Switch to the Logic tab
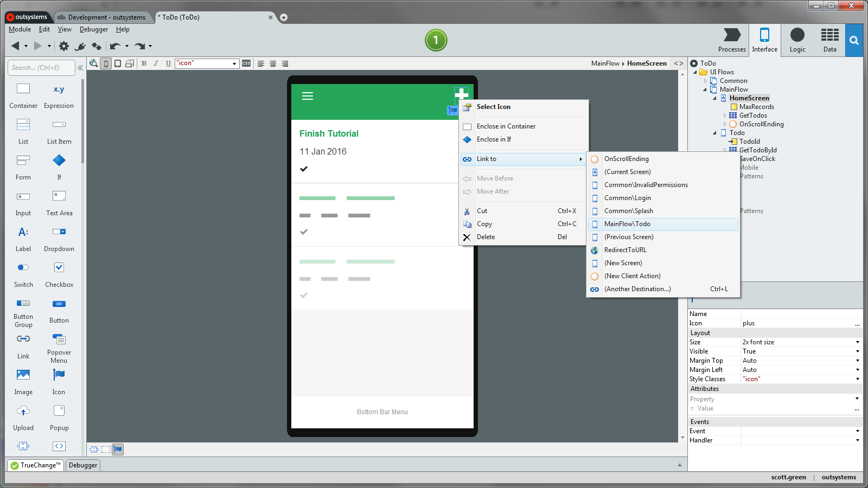The height and width of the screenshot is (488, 868). click(x=797, y=40)
